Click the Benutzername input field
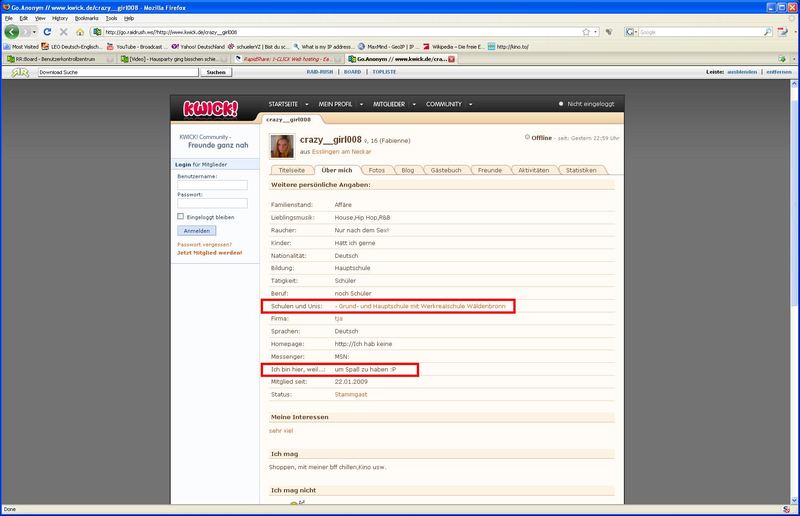 tap(212, 185)
